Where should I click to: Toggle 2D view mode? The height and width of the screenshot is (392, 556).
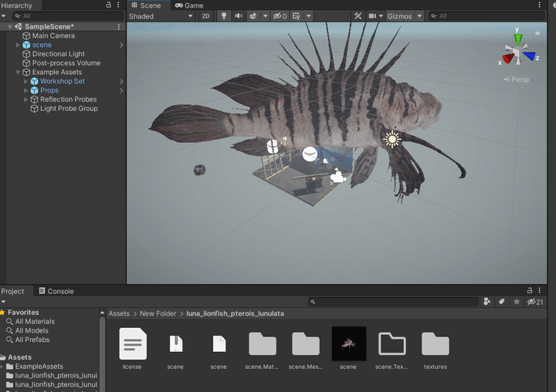(x=205, y=16)
